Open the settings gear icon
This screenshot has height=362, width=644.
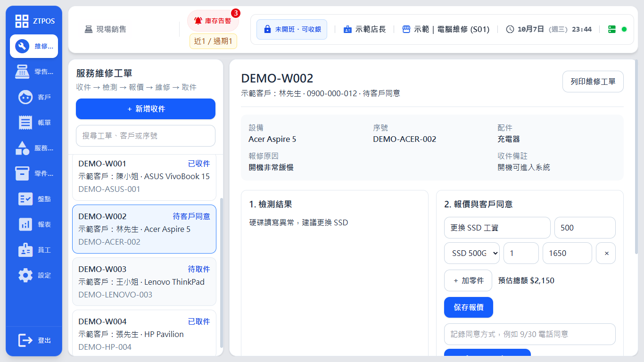(25, 275)
